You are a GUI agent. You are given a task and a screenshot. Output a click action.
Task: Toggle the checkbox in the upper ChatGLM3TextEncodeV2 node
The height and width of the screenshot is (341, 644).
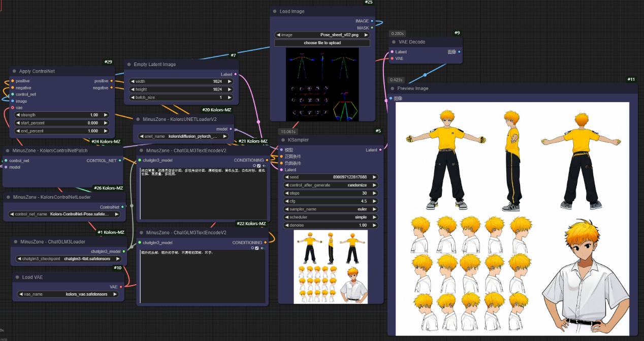(x=259, y=166)
